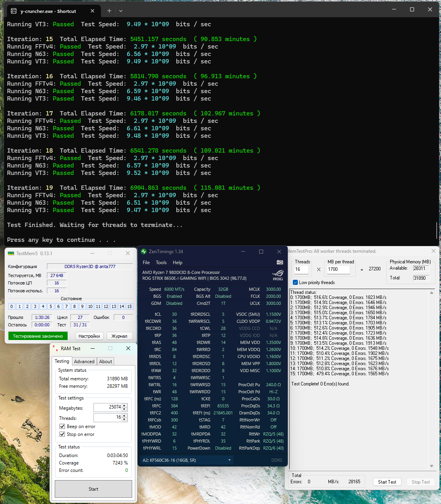The image size is (441, 504).
Task: Click the tREFI value 65535 in ZenTimings
Action: [x=223, y=406]
